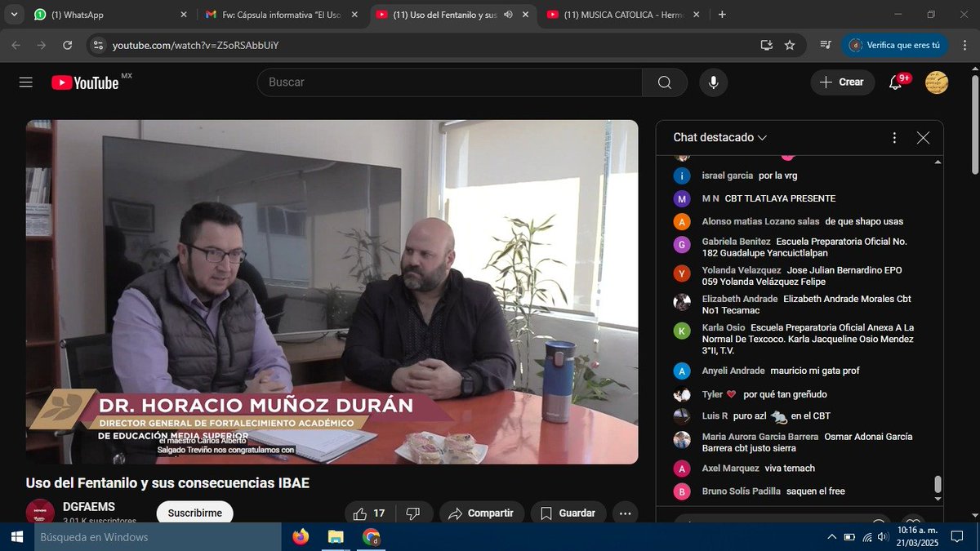Close the highlighted chat panel

(x=923, y=138)
